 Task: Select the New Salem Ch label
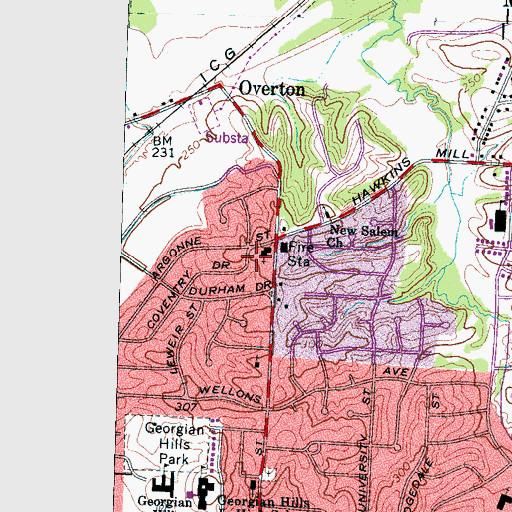pyautogui.click(x=363, y=236)
